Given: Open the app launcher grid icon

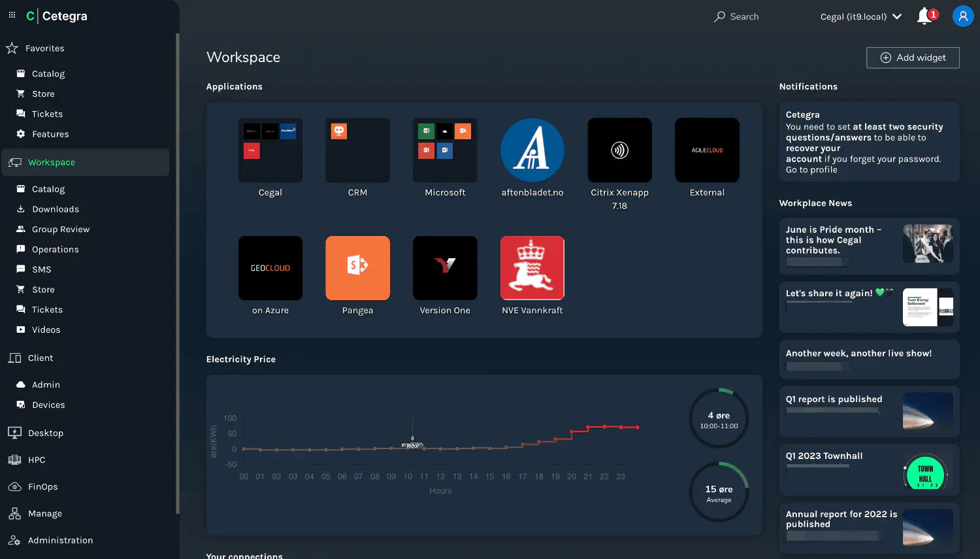Looking at the screenshot, I should pos(12,15).
